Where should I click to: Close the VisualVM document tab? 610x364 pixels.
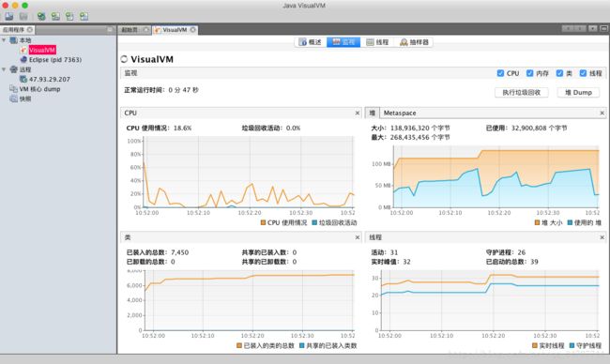192,30
